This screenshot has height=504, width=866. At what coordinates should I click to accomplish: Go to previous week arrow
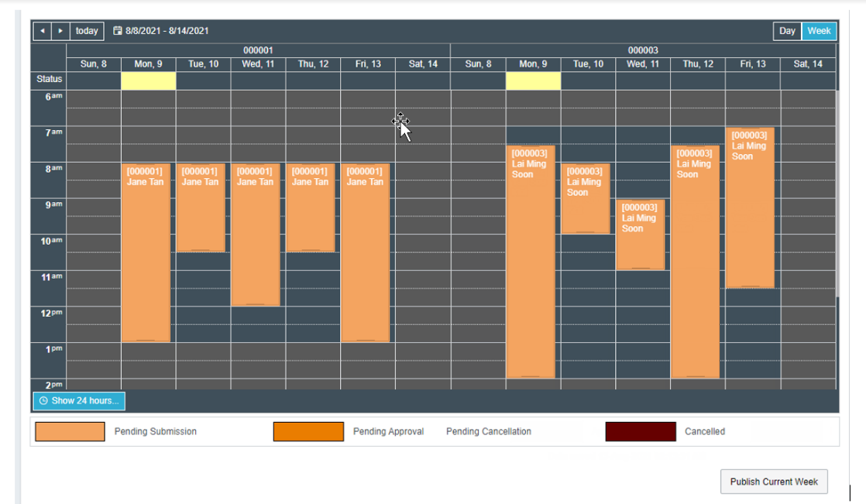[43, 31]
